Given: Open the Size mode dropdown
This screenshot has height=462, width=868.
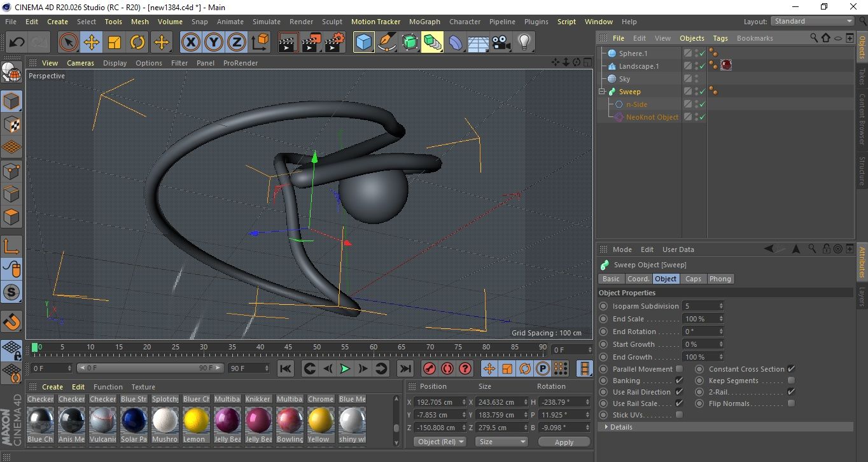Looking at the screenshot, I should point(503,442).
